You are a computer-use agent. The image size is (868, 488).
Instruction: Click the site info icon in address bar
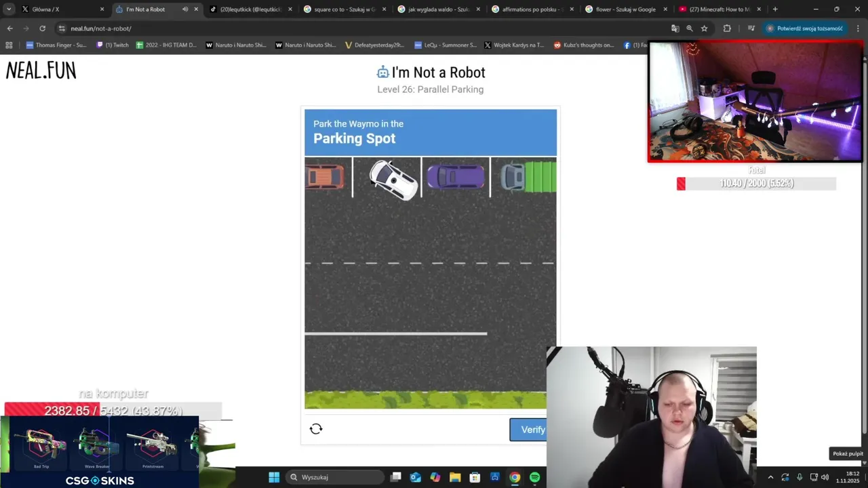tap(62, 28)
